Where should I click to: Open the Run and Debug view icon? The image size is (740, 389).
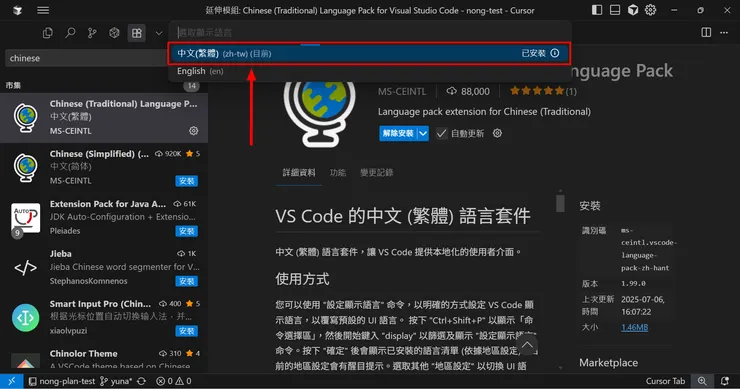click(114, 33)
